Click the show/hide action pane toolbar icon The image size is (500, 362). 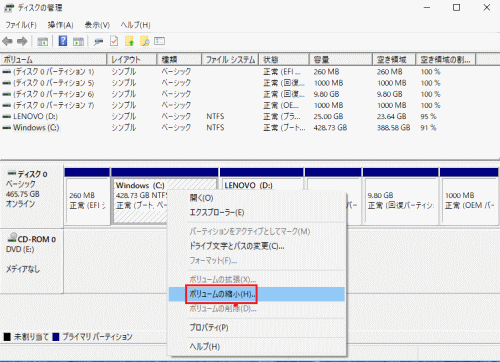pos(78,42)
